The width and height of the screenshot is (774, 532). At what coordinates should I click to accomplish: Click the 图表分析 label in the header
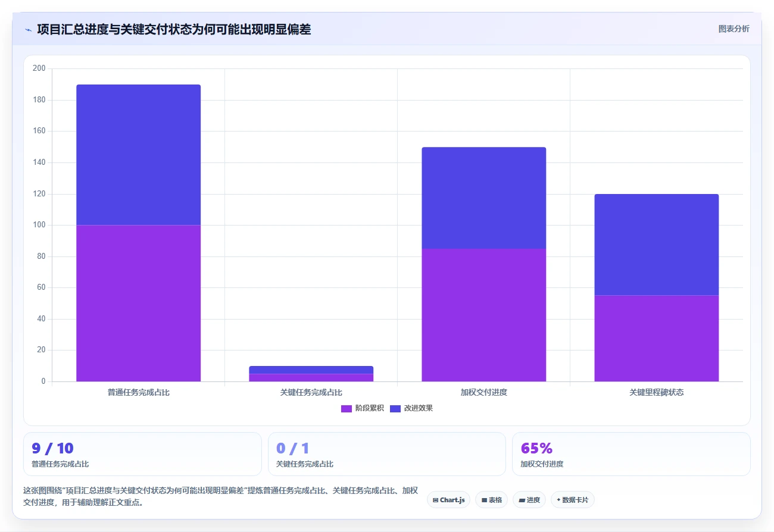point(734,29)
